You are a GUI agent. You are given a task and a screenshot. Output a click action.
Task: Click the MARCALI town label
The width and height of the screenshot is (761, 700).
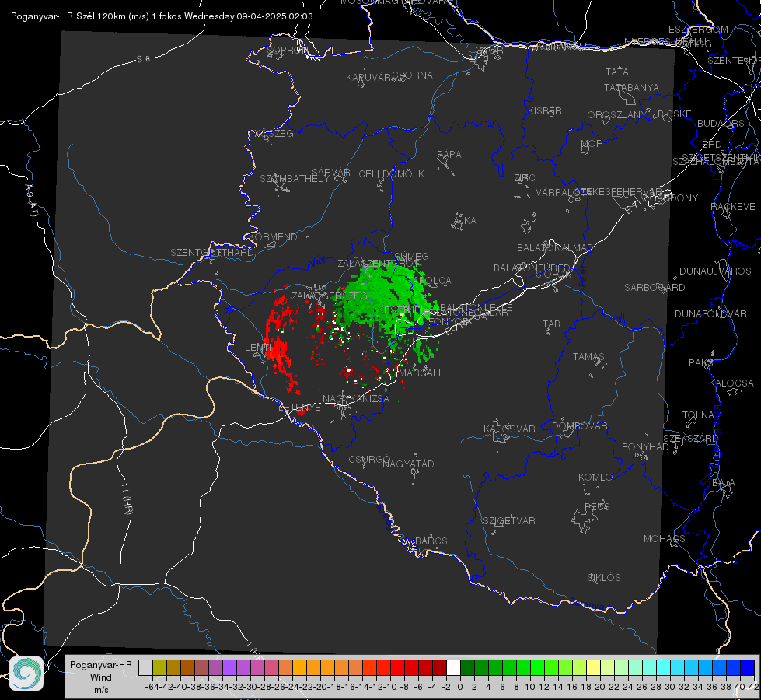[x=419, y=373]
